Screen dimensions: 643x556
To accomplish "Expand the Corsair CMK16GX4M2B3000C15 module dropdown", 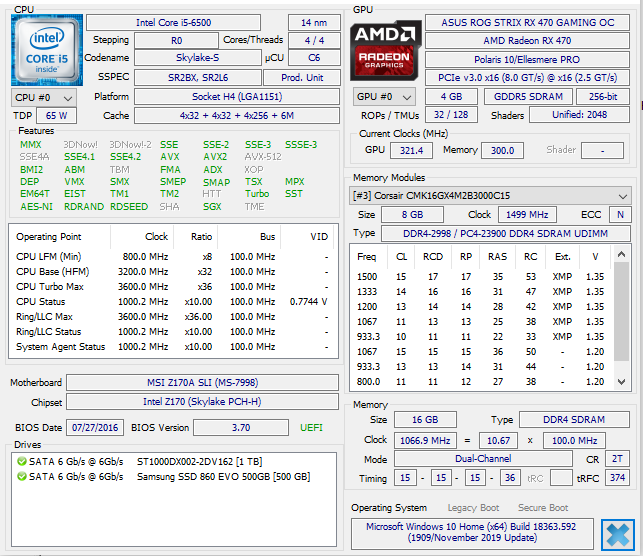I will (490, 196).
